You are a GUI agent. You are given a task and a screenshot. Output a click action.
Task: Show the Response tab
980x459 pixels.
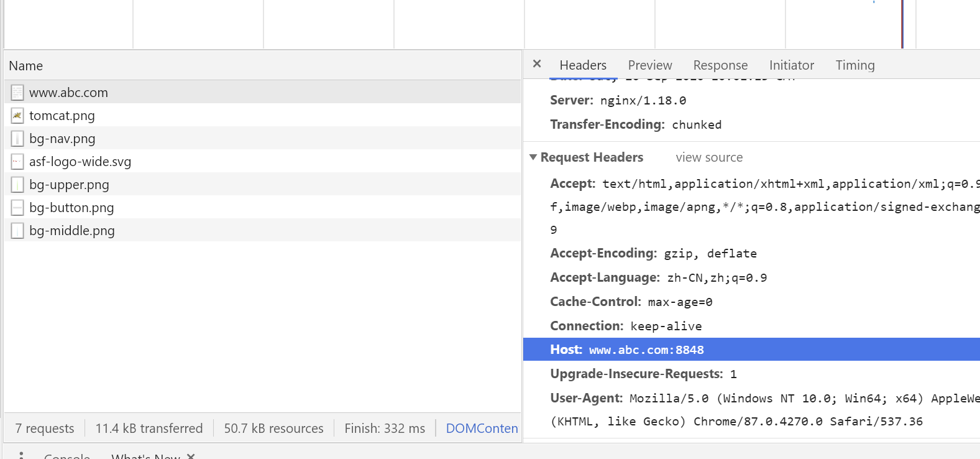tap(720, 65)
